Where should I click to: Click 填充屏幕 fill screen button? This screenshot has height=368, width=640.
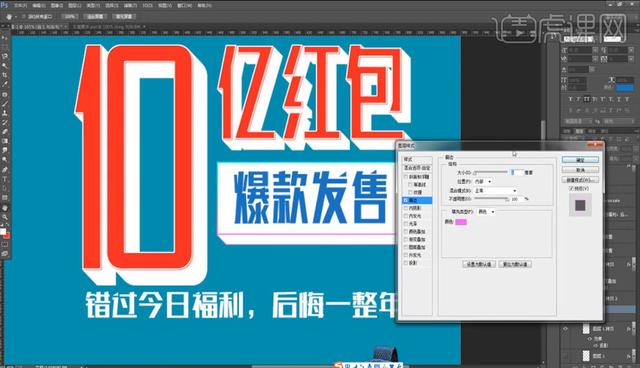pos(124,17)
